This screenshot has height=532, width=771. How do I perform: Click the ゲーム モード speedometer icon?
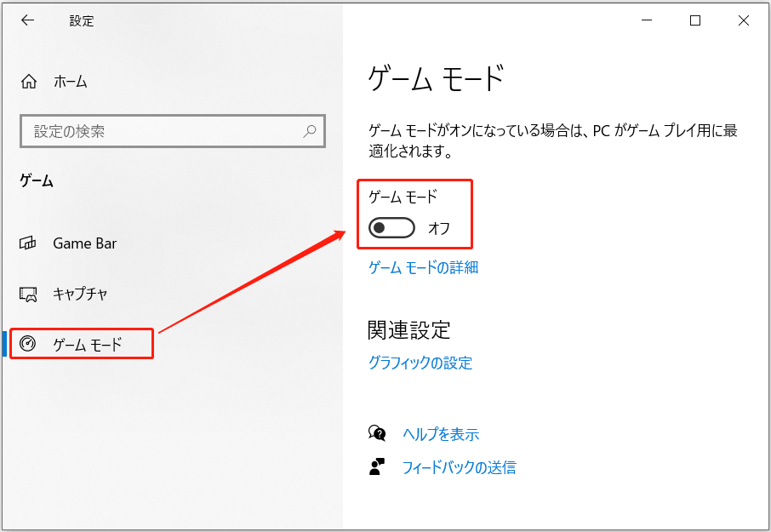tap(29, 344)
